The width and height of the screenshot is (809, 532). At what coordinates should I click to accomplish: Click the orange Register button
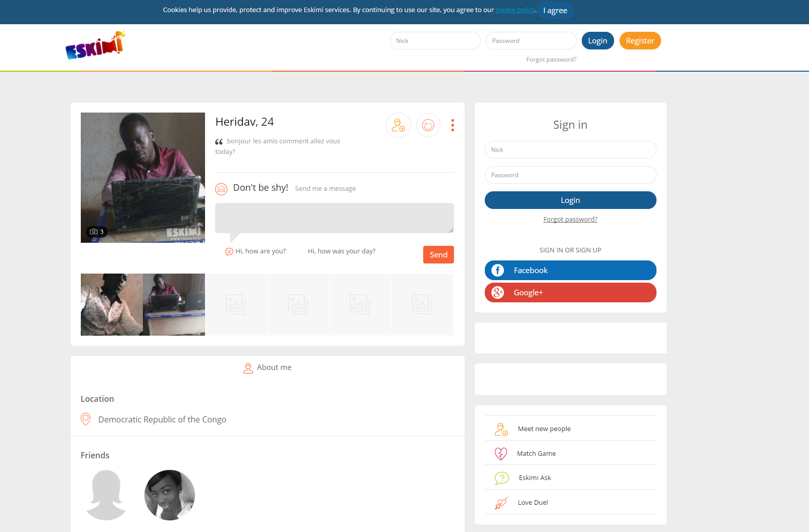(640, 41)
